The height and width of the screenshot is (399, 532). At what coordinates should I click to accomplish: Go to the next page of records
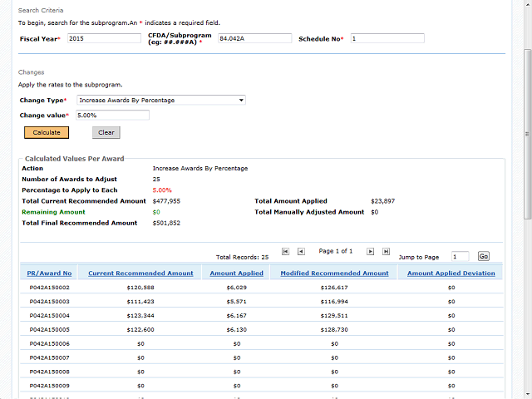371,251
